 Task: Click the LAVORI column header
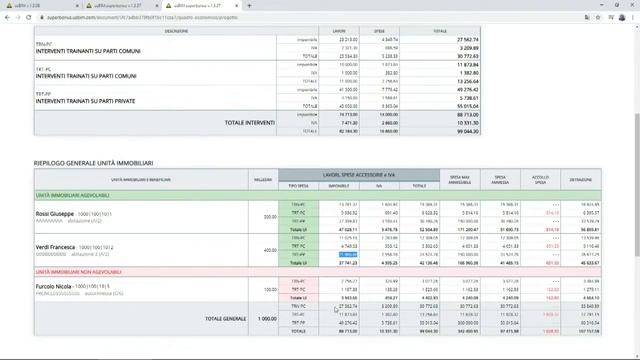[339, 31]
